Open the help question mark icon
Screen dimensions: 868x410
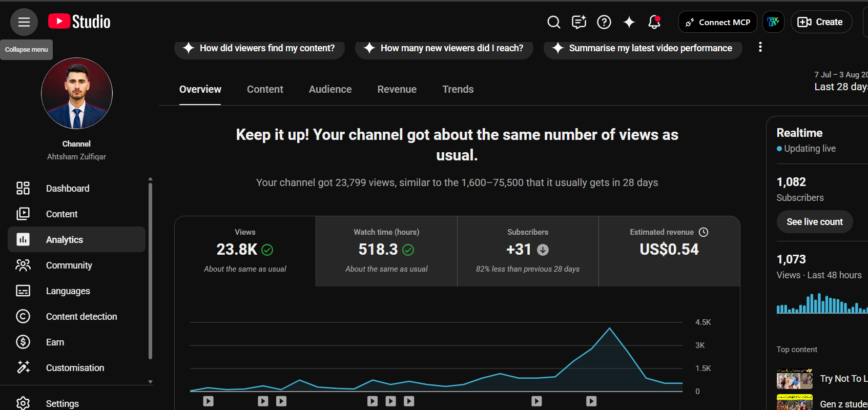[x=604, y=22]
